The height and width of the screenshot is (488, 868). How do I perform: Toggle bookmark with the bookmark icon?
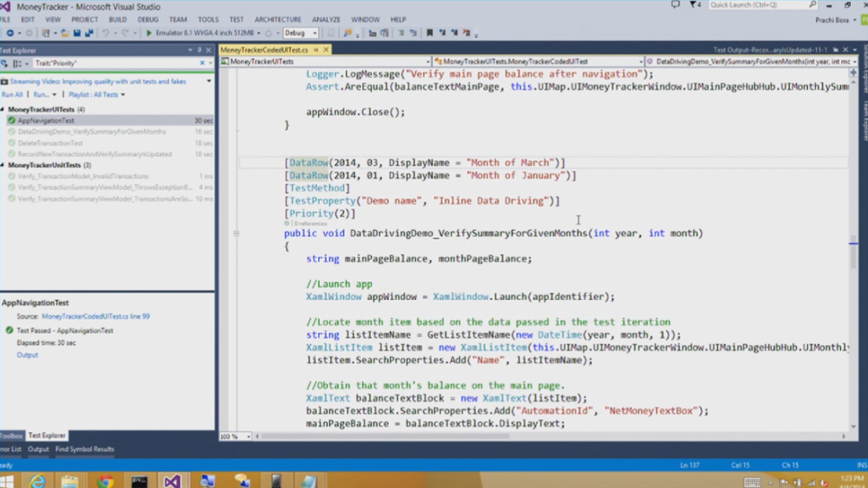pos(430,33)
